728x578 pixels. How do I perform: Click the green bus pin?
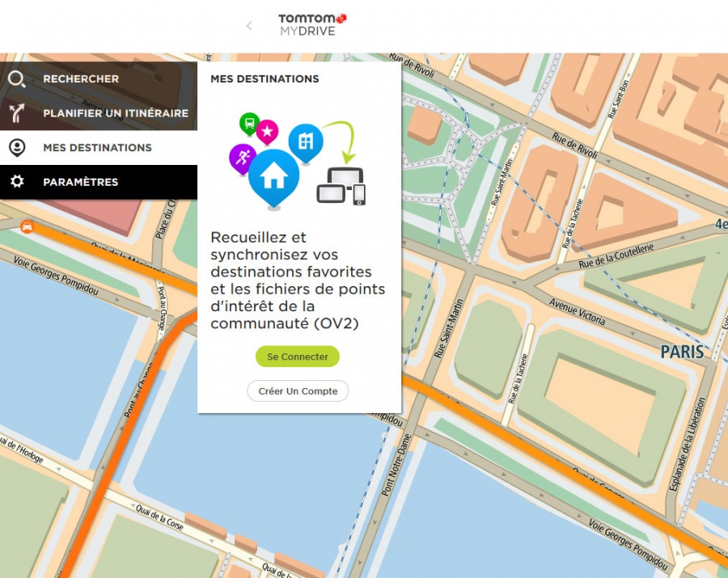pos(249,124)
